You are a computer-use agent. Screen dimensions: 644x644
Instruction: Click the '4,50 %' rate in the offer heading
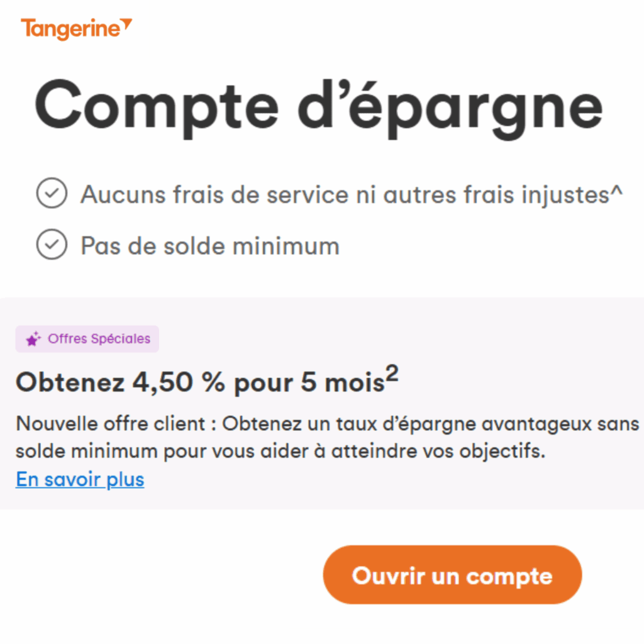coord(179,382)
